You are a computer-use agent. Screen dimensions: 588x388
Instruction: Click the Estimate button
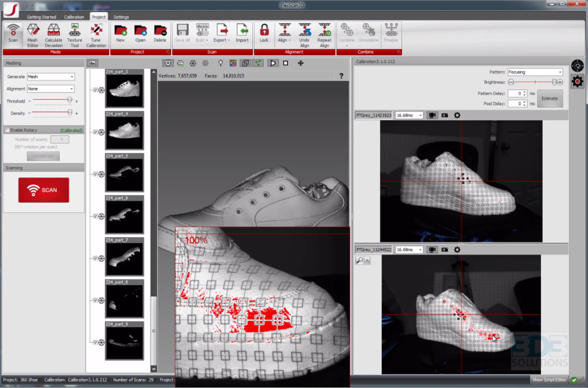(x=549, y=99)
